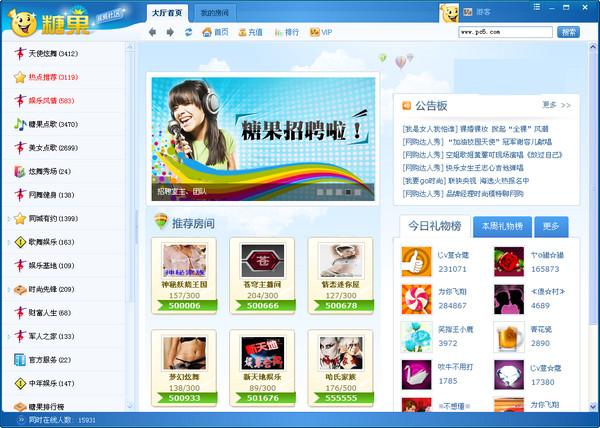Click the 炫舞秀场 (24) book icon
Screen dimensions: 600x428
20,171
